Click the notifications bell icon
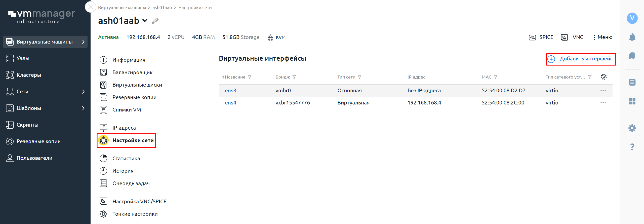The width and height of the screenshot is (644, 224). point(632,37)
